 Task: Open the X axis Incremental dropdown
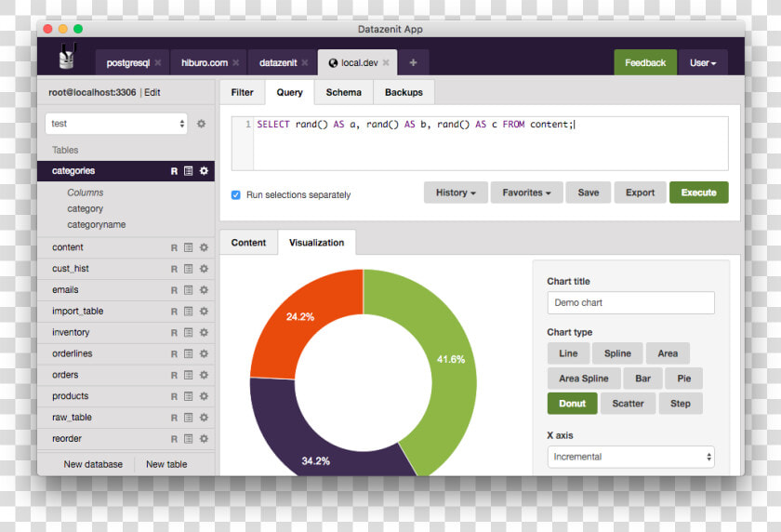click(x=630, y=457)
